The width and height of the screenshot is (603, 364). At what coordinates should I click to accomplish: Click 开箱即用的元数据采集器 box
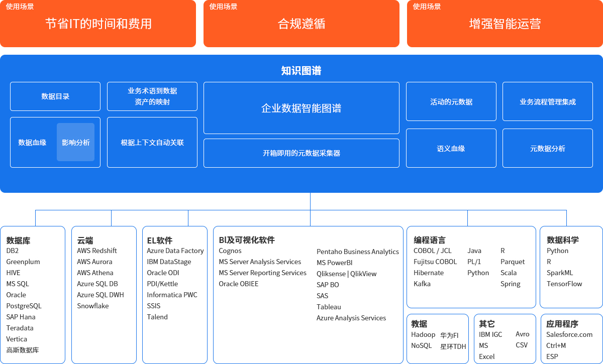click(x=301, y=153)
